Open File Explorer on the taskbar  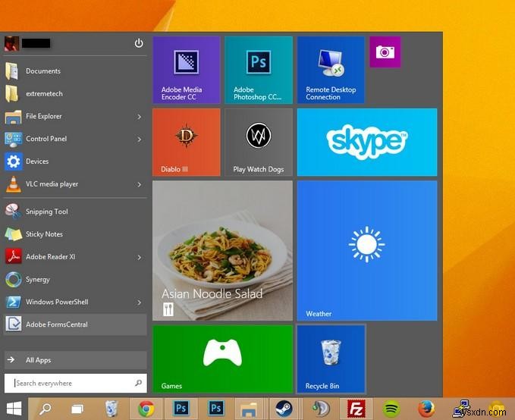(x=249, y=409)
